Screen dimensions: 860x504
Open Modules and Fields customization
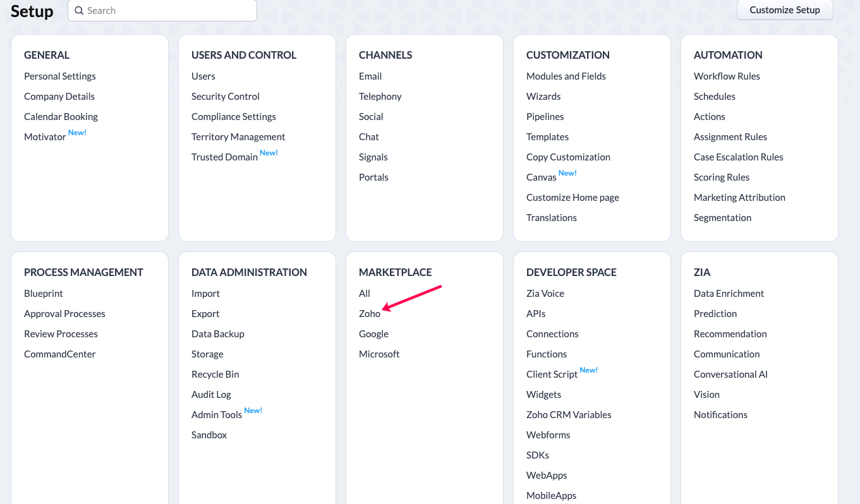click(x=566, y=76)
